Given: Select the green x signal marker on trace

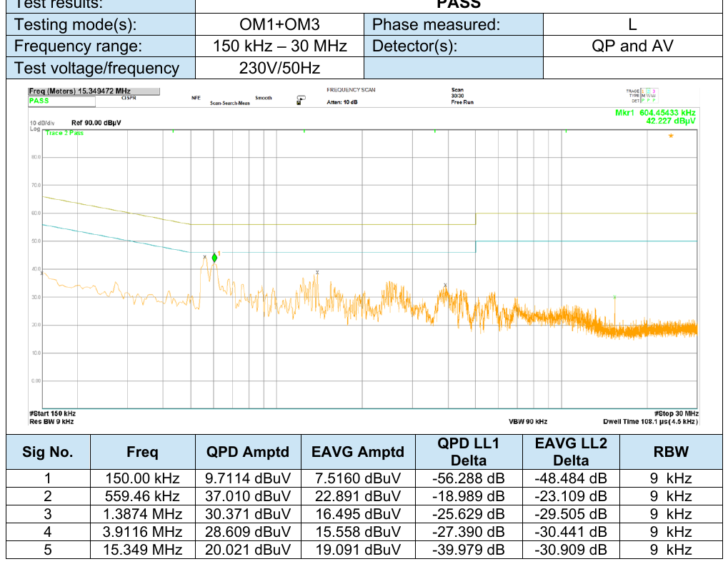Looking at the screenshot, I should [x=614, y=297].
